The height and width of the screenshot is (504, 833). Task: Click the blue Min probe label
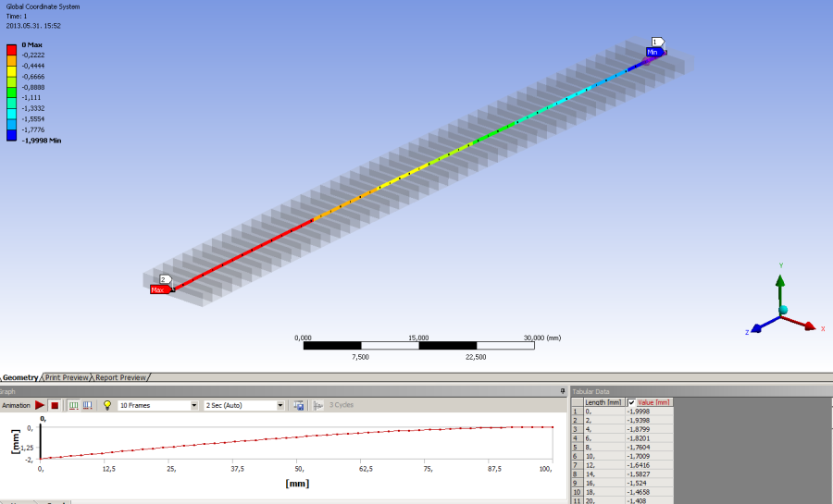coord(653,52)
